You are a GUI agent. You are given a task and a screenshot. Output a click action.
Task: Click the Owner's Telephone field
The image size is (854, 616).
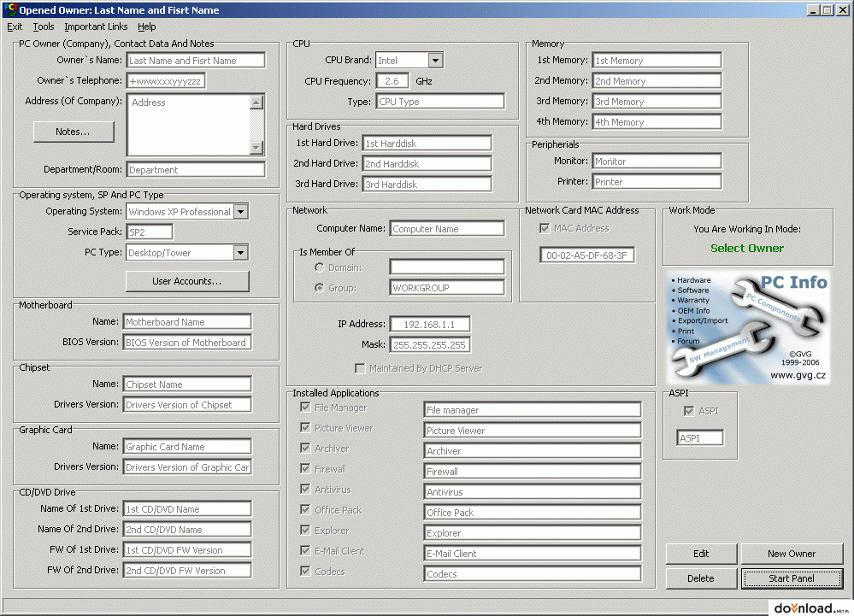166,81
